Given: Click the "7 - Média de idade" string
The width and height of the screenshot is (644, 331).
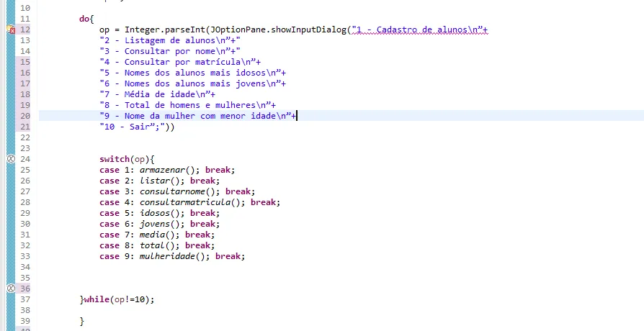Looking at the screenshot, I should coord(155,94).
